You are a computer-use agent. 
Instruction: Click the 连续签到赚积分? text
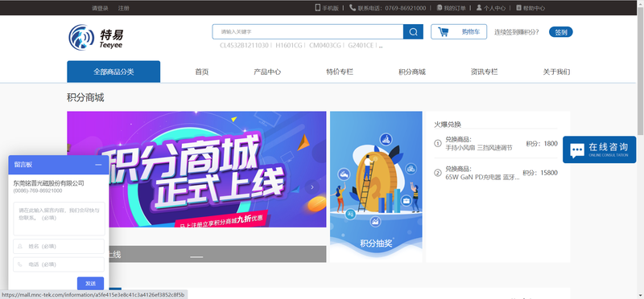pyautogui.click(x=517, y=32)
